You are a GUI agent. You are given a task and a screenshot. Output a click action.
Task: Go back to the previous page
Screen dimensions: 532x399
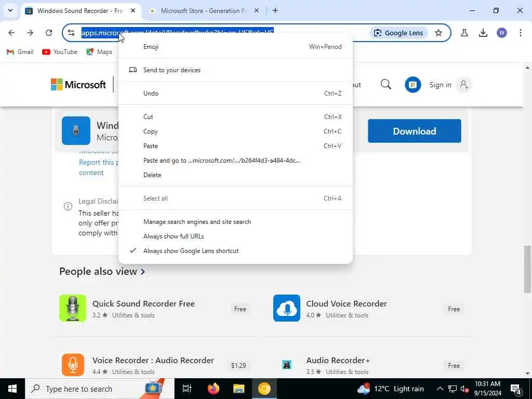point(11,33)
